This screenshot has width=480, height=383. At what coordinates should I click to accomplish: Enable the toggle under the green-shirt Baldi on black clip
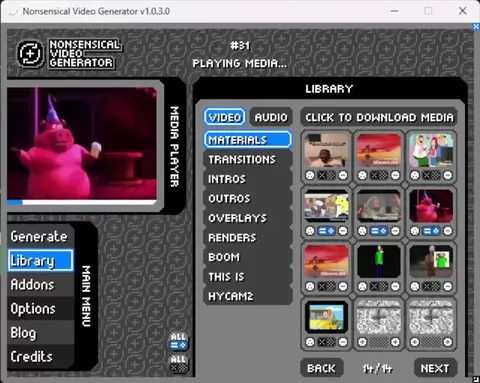click(x=379, y=286)
